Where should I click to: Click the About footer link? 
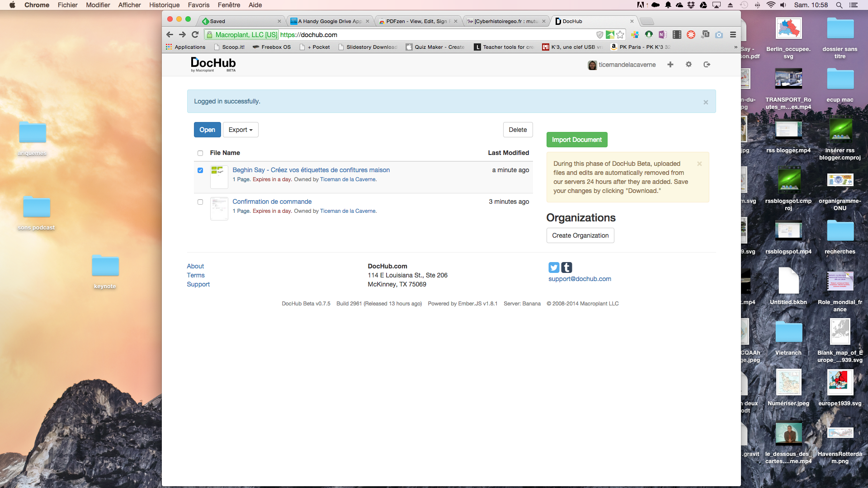click(195, 266)
